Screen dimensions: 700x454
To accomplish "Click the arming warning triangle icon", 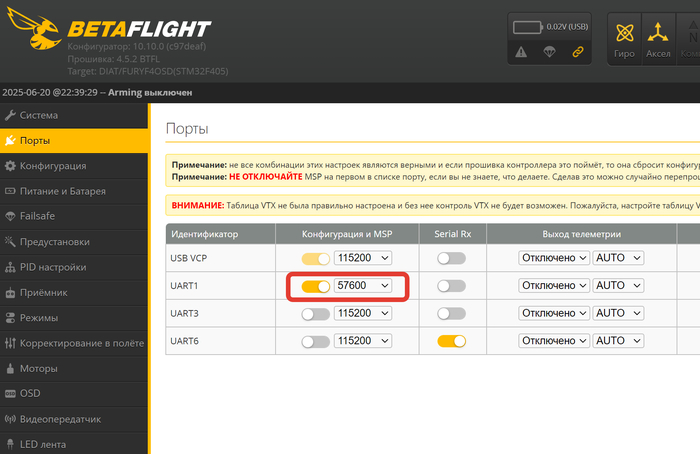I will (x=521, y=52).
